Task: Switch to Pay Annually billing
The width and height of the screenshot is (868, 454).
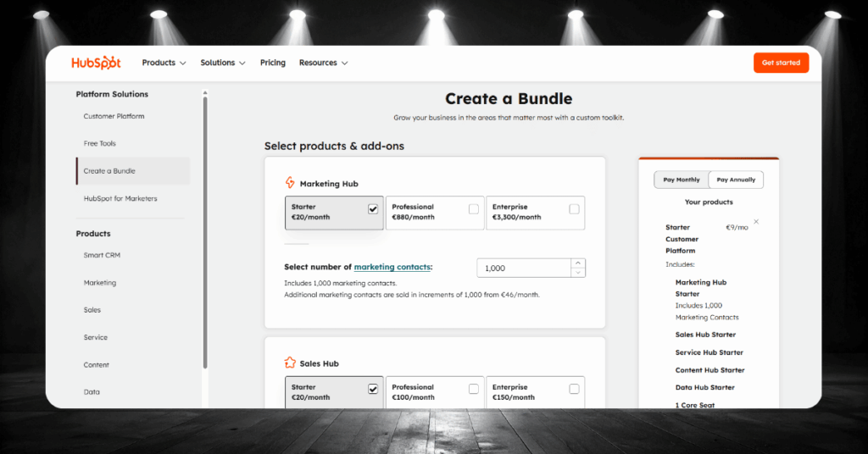Action: click(736, 180)
